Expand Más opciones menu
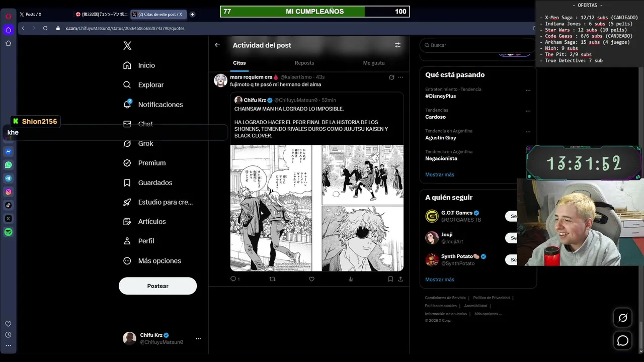The height and width of the screenshot is (362, 644). pos(152,261)
